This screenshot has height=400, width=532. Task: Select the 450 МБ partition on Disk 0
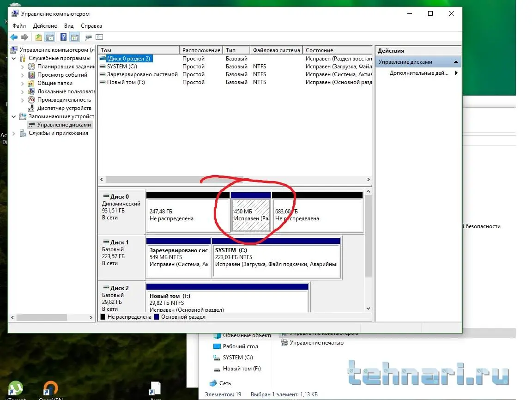coord(251,212)
